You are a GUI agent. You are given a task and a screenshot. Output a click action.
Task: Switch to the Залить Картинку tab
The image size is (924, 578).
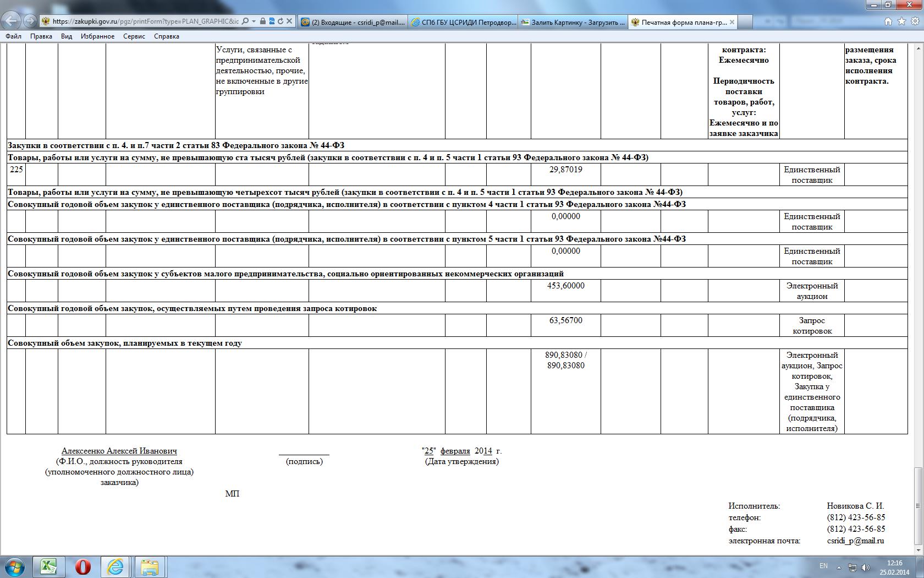[573, 22]
